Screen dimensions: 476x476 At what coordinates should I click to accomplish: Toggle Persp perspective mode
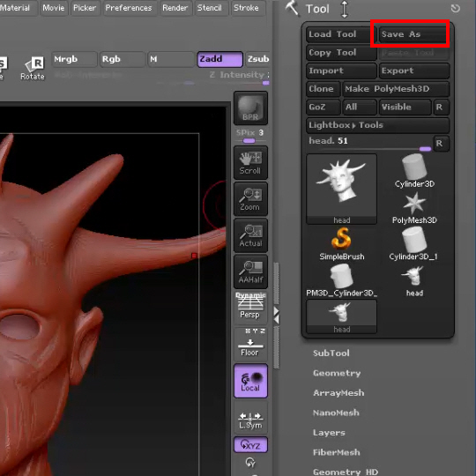250,307
